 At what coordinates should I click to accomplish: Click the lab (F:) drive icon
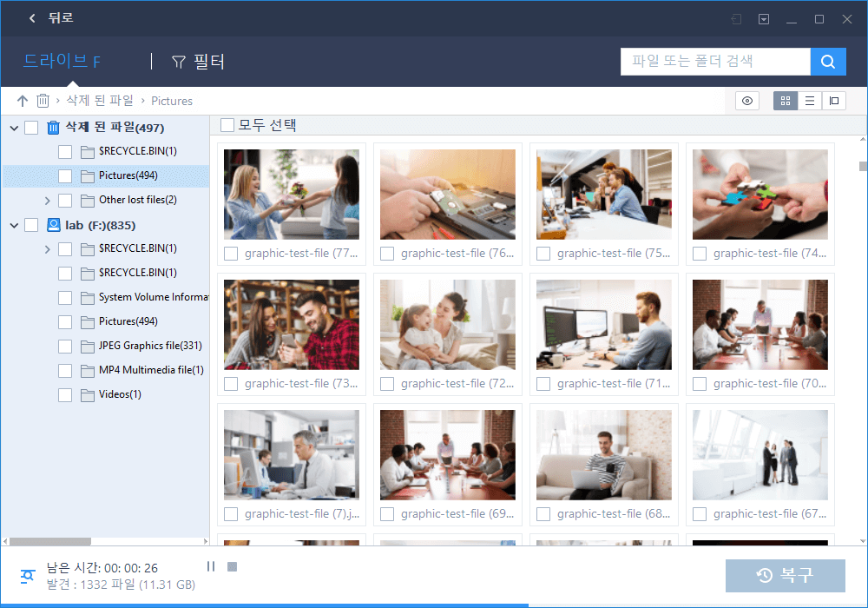pos(53,225)
